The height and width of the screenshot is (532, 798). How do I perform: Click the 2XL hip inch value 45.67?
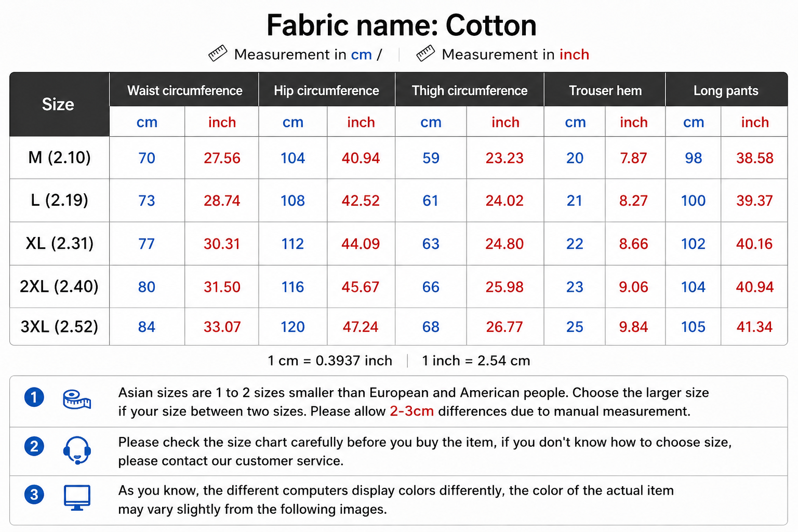tap(361, 287)
